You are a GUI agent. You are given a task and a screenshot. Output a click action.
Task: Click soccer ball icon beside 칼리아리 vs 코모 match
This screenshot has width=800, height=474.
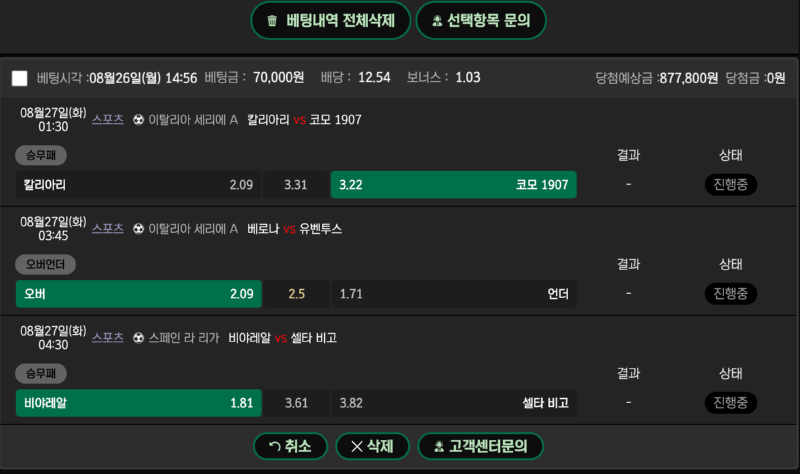pos(138,120)
